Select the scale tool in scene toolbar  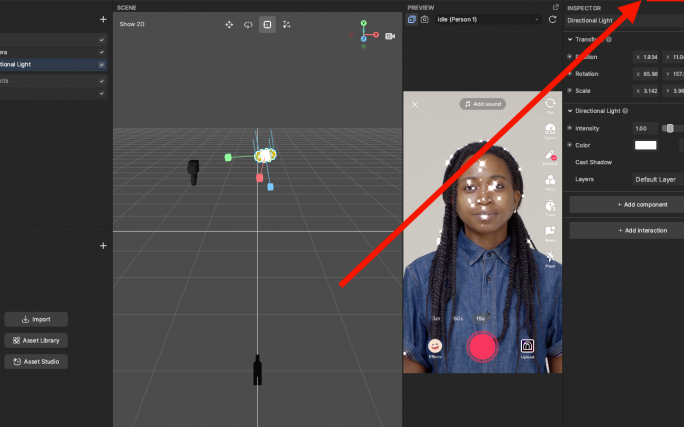click(267, 24)
